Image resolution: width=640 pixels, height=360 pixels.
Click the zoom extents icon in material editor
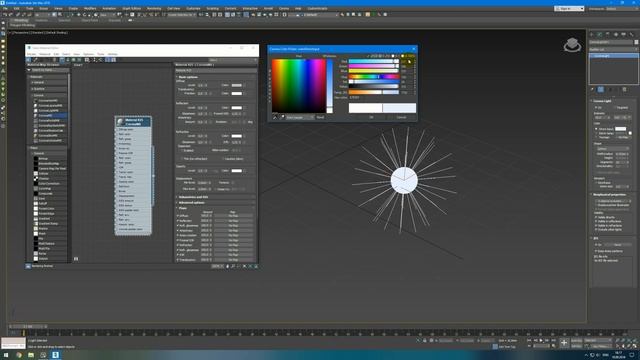point(244,266)
